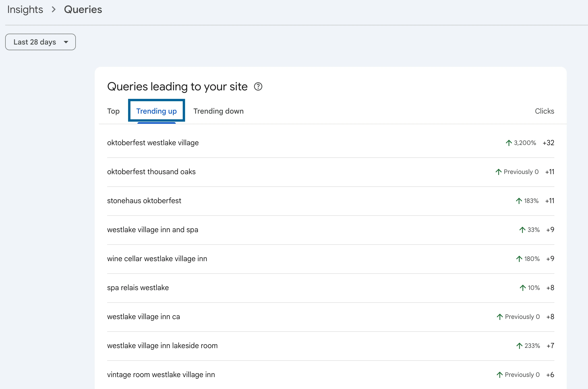Open the Trending down tab

218,111
